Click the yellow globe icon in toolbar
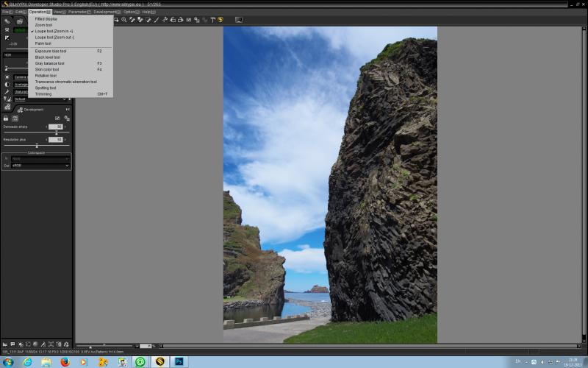Viewport: 588px width, 368px height. 220,20
